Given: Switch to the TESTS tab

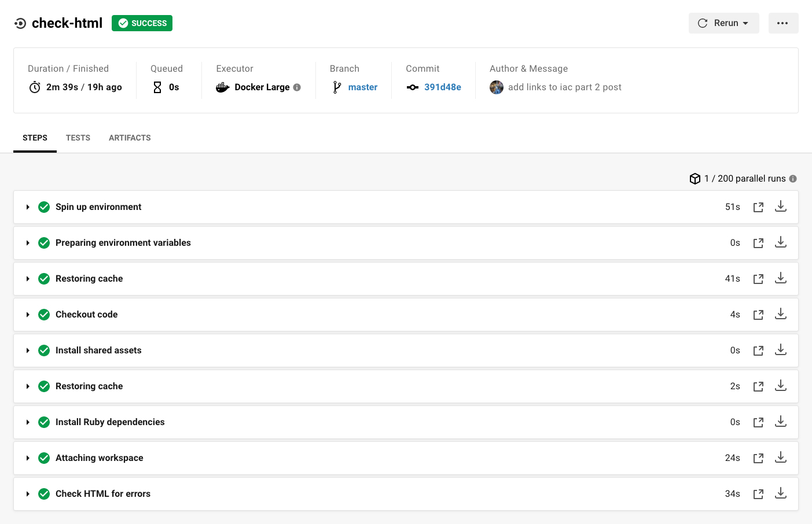Looking at the screenshot, I should click(x=78, y=138).
